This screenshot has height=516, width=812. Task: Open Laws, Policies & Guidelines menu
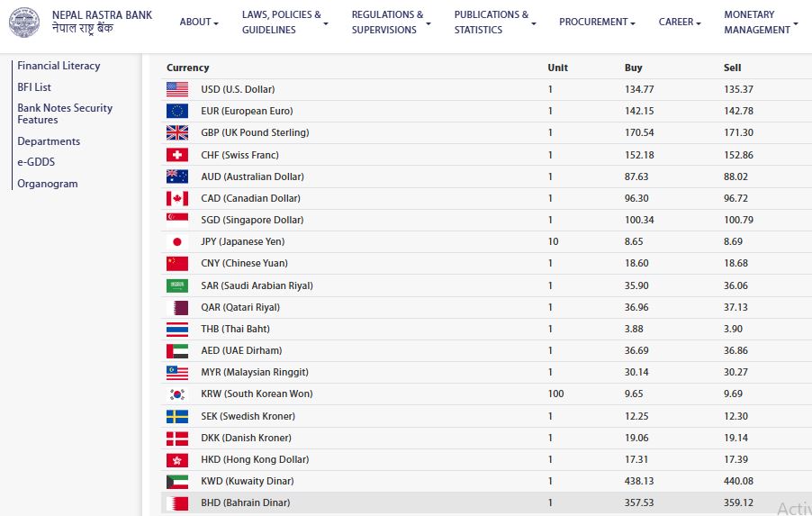tap(284, 23)
